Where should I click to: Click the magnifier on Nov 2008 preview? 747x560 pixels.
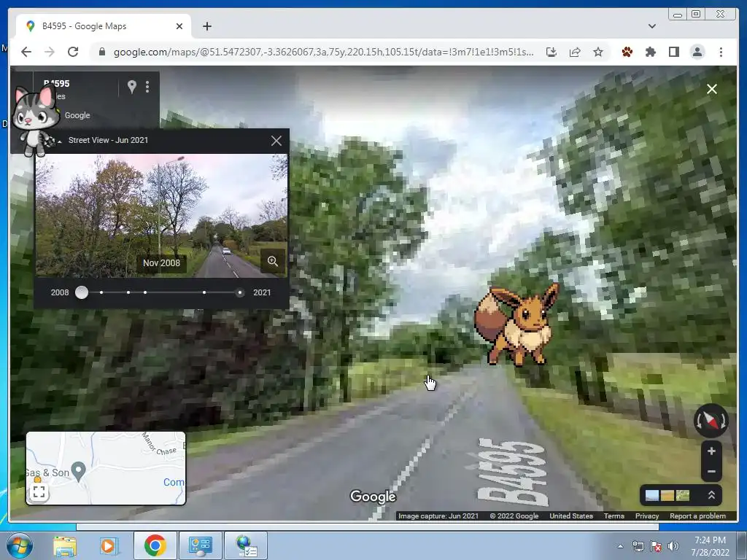point(273,261)
